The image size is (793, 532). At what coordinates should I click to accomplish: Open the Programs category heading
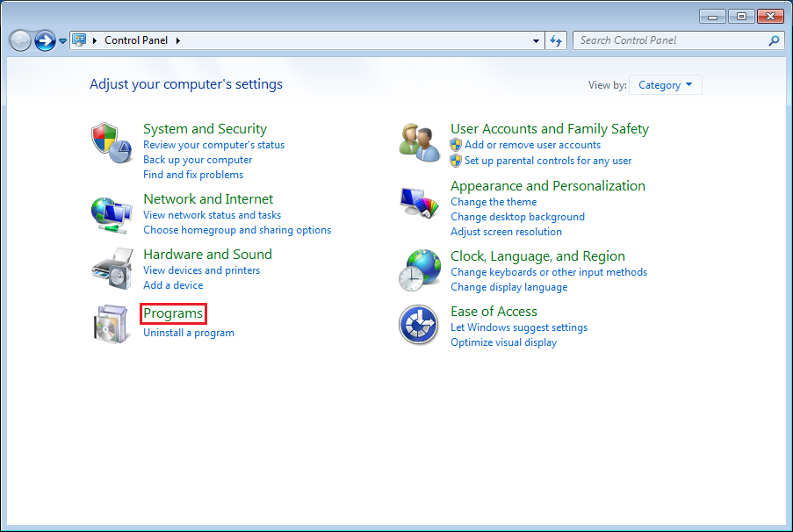pos(173,313)
